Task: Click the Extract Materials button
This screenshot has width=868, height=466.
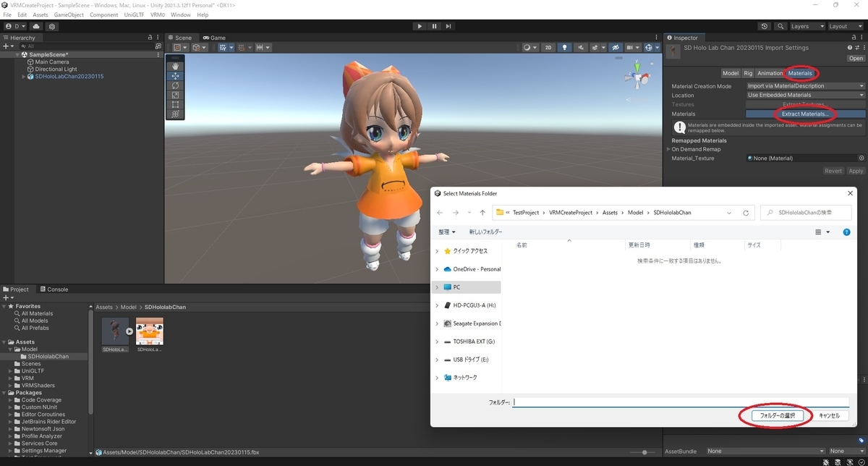Action: 806,114
